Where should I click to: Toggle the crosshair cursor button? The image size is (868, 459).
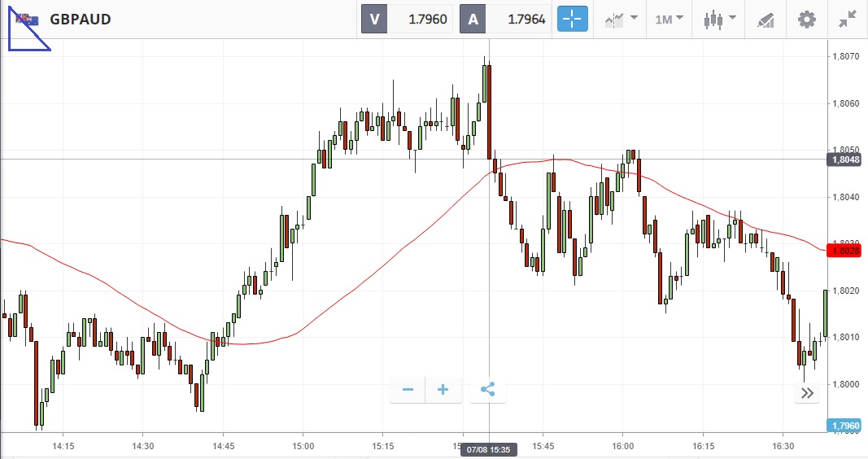pyautogui.click(x=572, y=19)
